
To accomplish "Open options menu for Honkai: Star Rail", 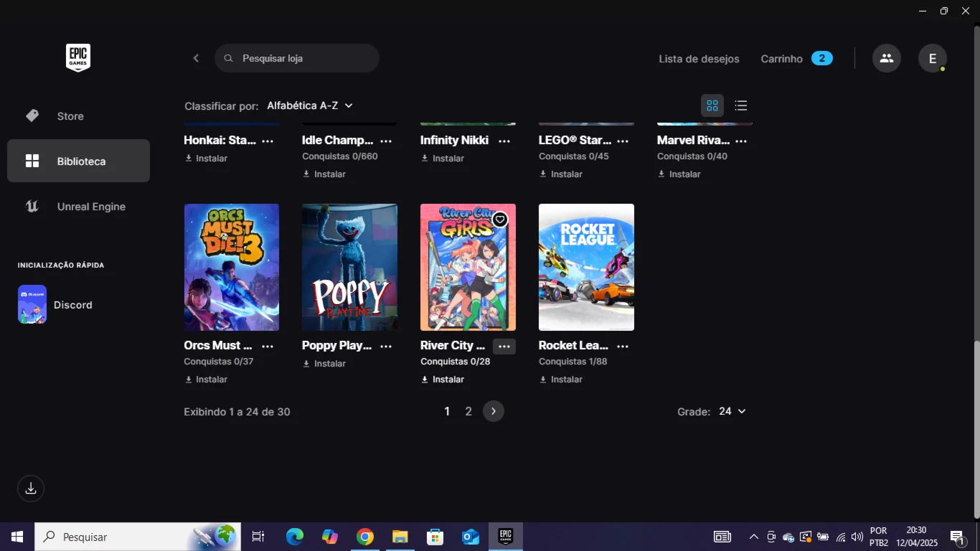I will pos(268,141).
